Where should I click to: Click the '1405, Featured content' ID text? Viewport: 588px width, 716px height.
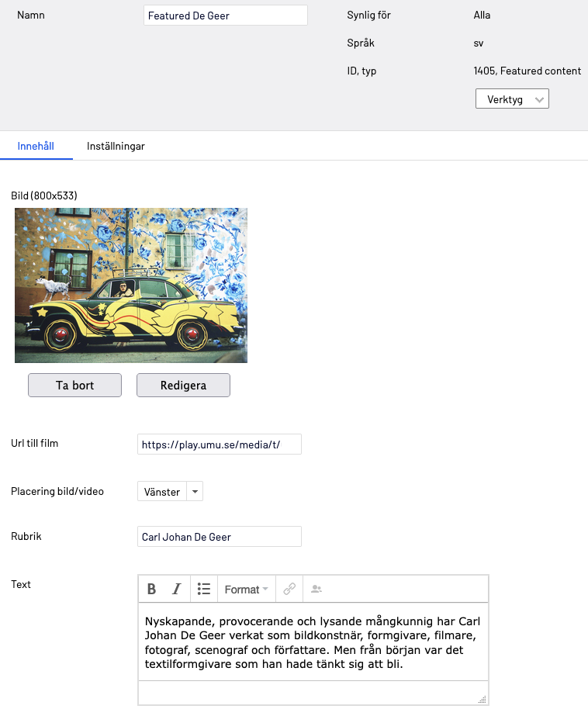coord(527,71)
